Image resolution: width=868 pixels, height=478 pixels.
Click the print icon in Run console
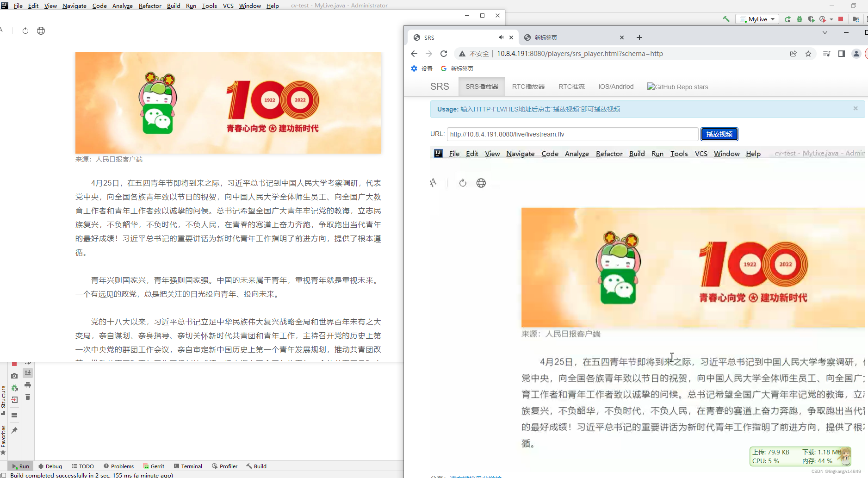tap(28, 385)
